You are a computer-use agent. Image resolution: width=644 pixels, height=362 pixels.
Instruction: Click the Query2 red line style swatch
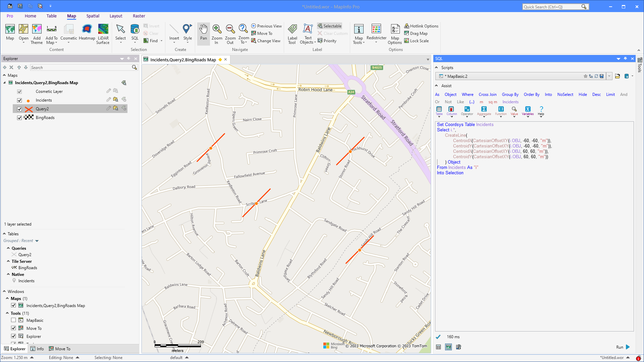(x=29, y=109)
